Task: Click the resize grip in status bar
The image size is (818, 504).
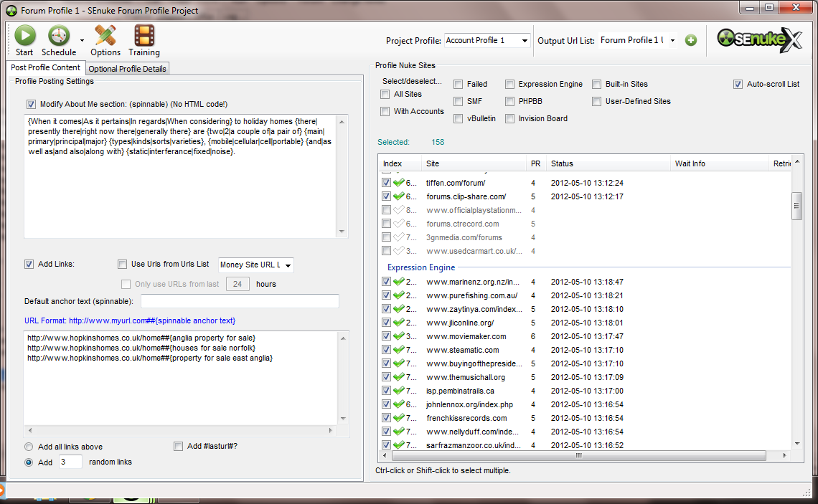Action: (806, 492)
